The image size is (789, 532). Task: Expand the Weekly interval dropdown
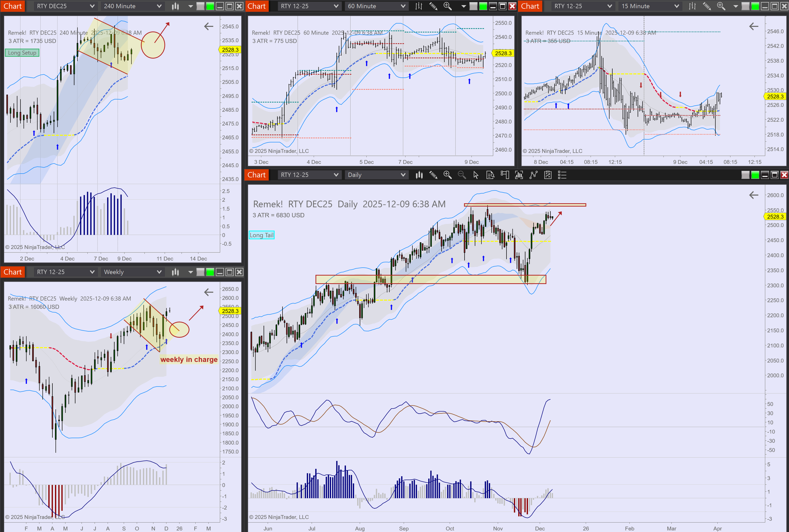132,272
